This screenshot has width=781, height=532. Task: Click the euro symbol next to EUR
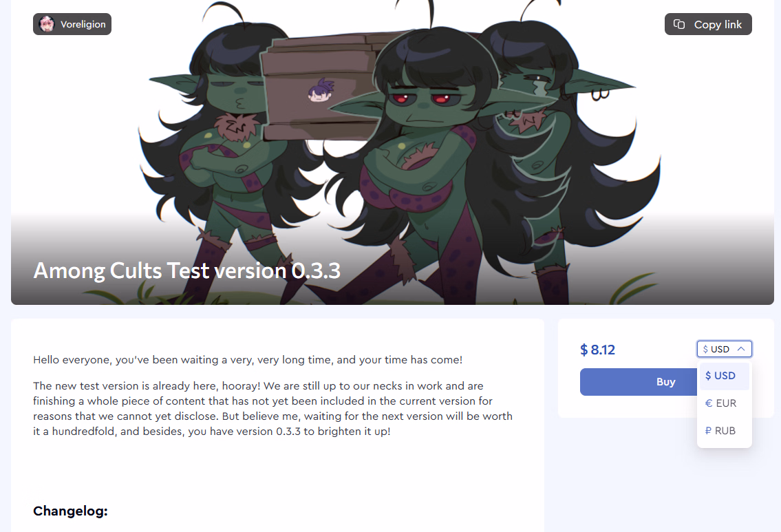(x=709, y=403)
